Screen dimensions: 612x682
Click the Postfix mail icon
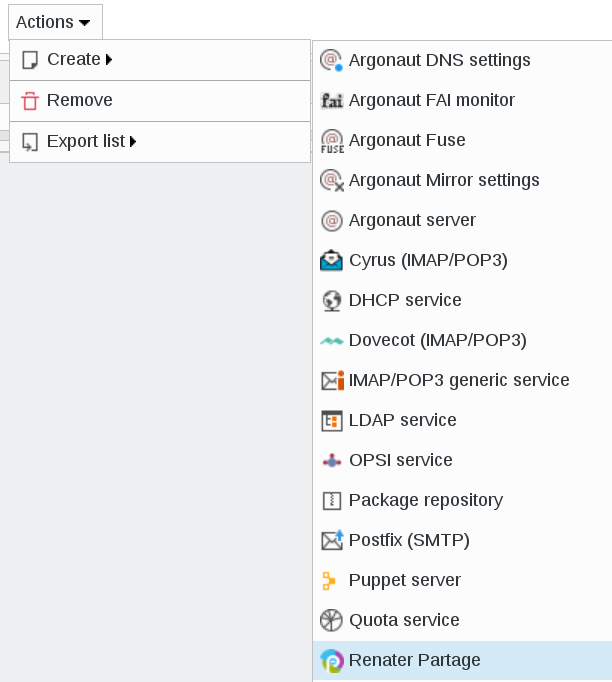tap(332, 540)
